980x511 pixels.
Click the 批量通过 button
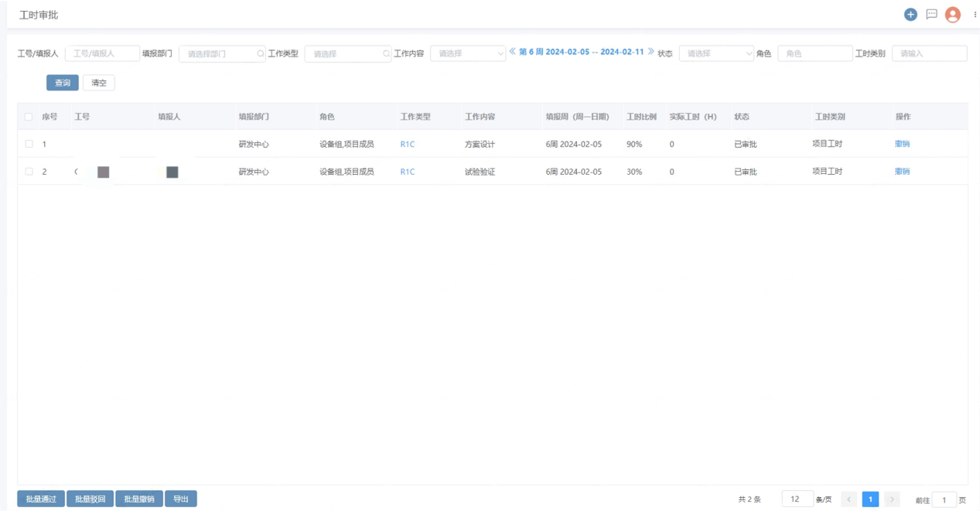41,499
